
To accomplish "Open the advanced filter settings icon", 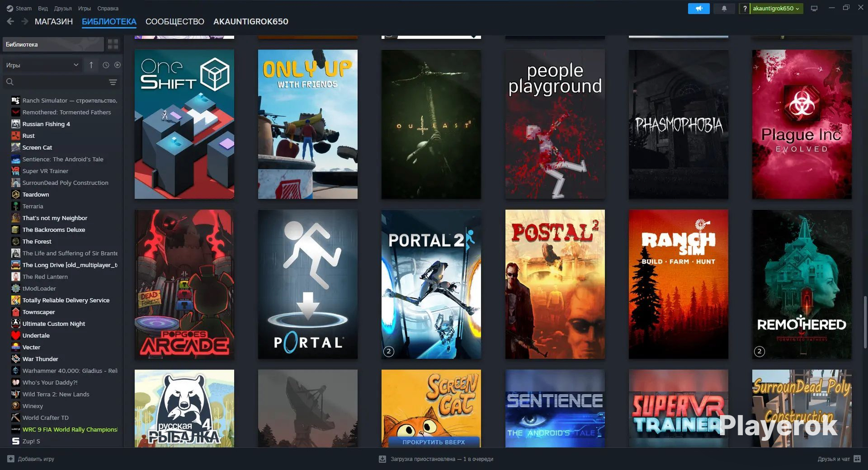I will pyautogui.click(x=113, y=82).
